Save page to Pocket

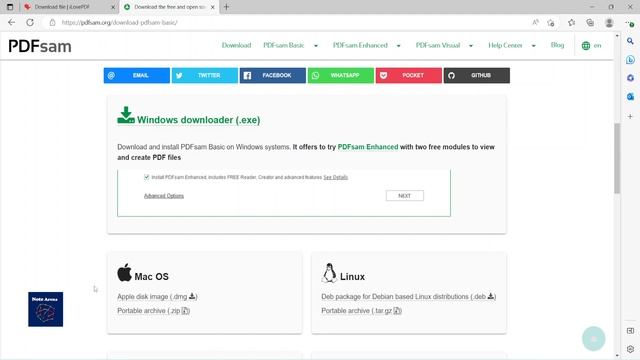(x=409, y=76)
